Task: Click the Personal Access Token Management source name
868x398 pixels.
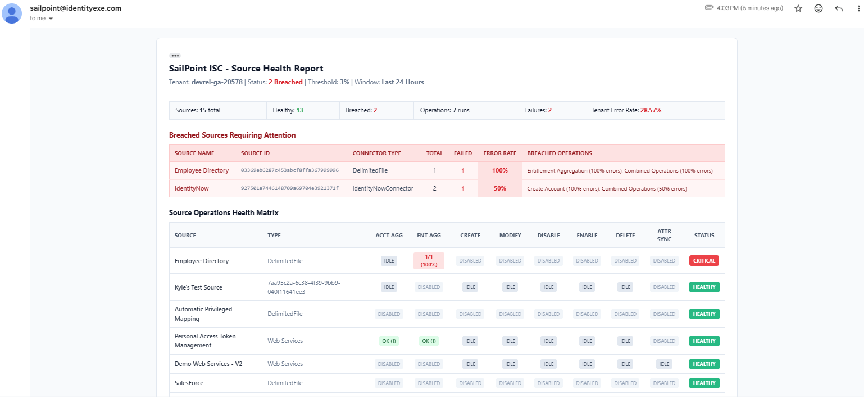Action: 205,341
